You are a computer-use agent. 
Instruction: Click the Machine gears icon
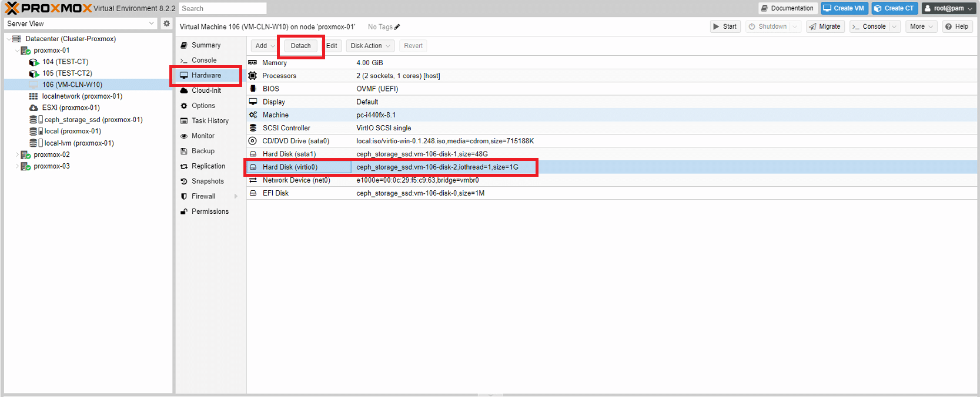click(253, 115)
